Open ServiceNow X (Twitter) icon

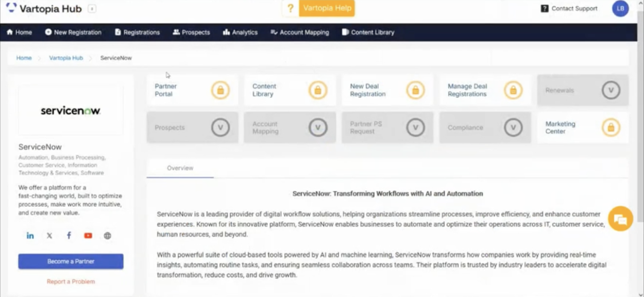[x=49, y=236]
